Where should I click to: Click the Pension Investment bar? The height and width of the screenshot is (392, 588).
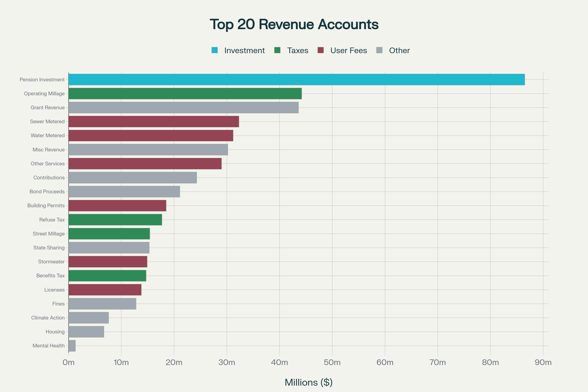click(x=296, y=79)
